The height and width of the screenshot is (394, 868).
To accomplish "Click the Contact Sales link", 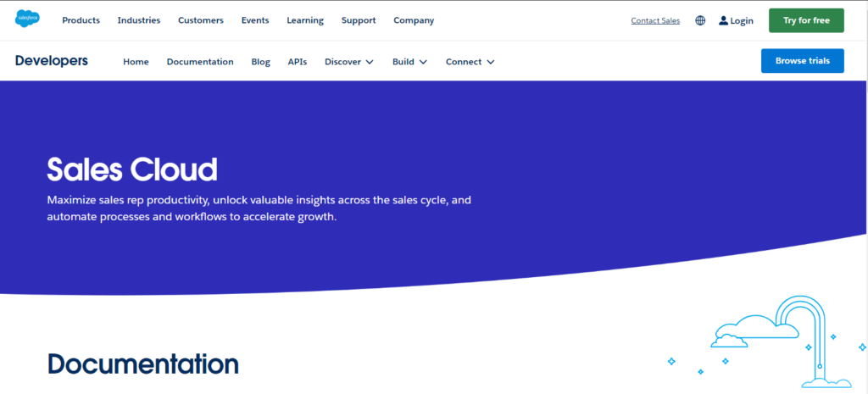I will click(x=655, y=21).
